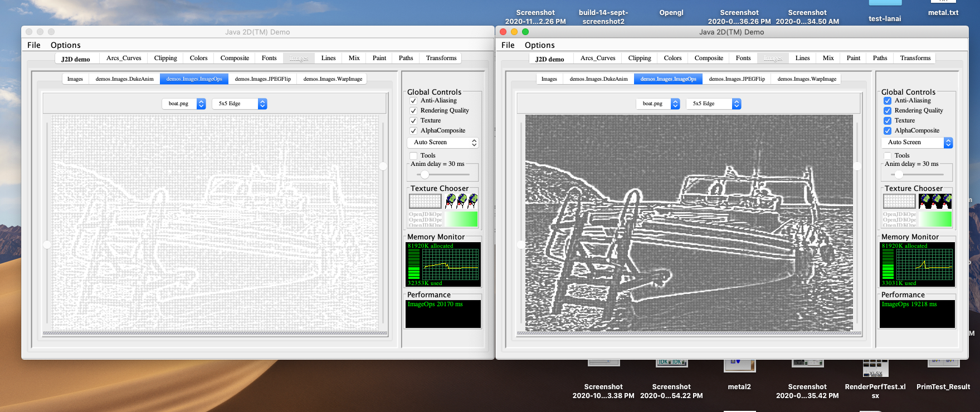Image resolution: width=980 pixels, height=412 pixels.
Task: Switch to demos.Images.WarpImage tab in left window
Action: (333, 79)
